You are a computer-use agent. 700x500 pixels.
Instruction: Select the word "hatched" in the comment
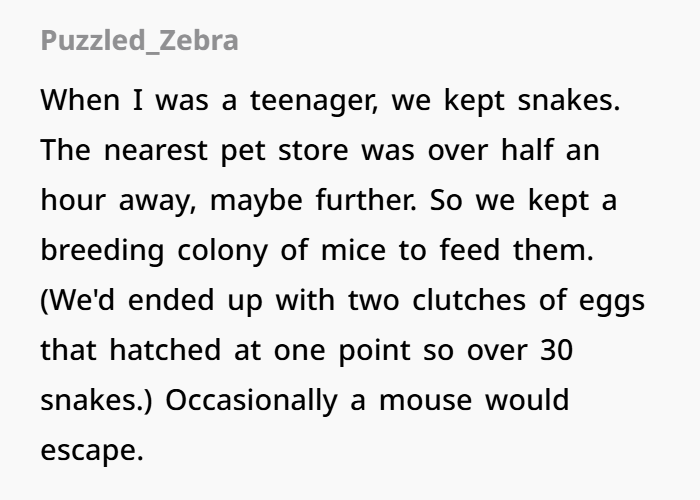165,349
